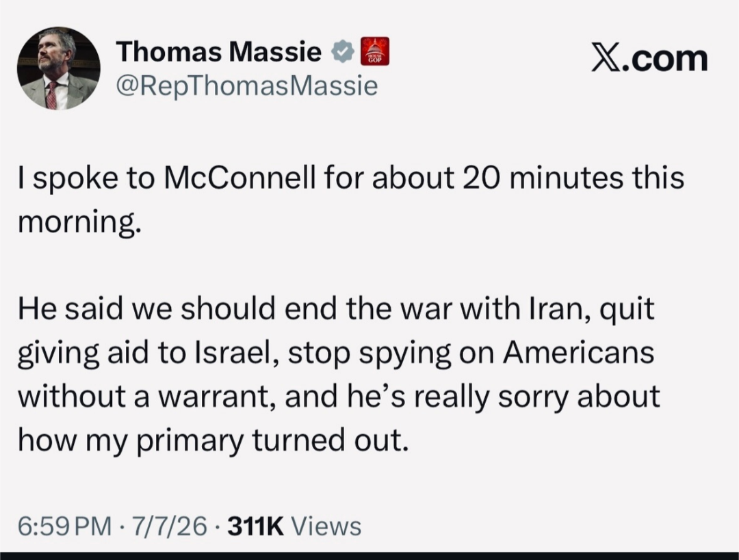This screenshot has height=560, width=739.
Task: Click the word "McConnell" in the post
Action: coord(239,178)
